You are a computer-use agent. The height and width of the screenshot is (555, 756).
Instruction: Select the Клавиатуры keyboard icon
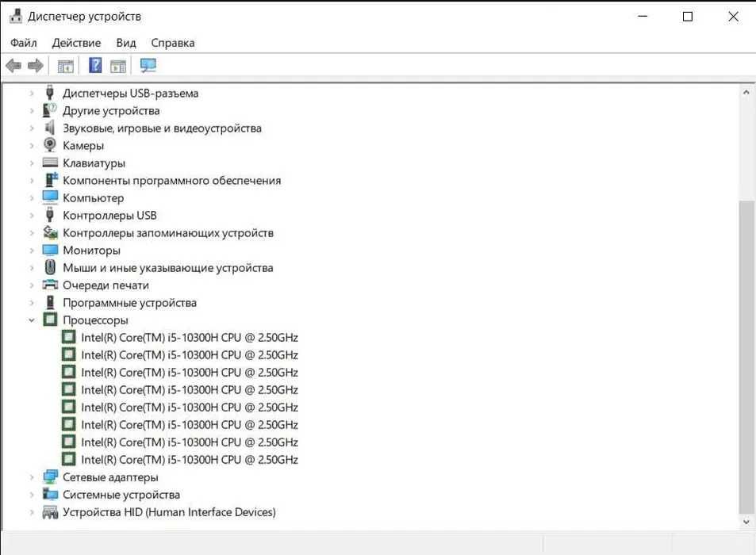50,163
